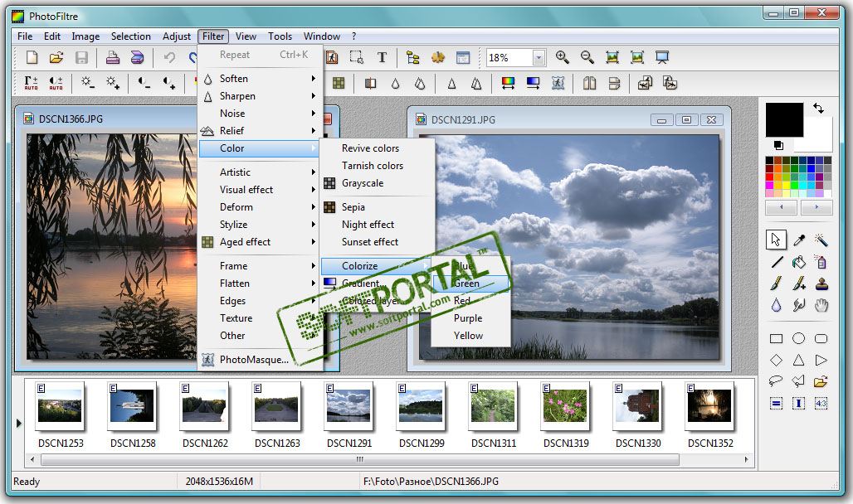This screenshot has width=853, height=504.
Task: Click the Zoom out magnifier icon
Action: 587,57
